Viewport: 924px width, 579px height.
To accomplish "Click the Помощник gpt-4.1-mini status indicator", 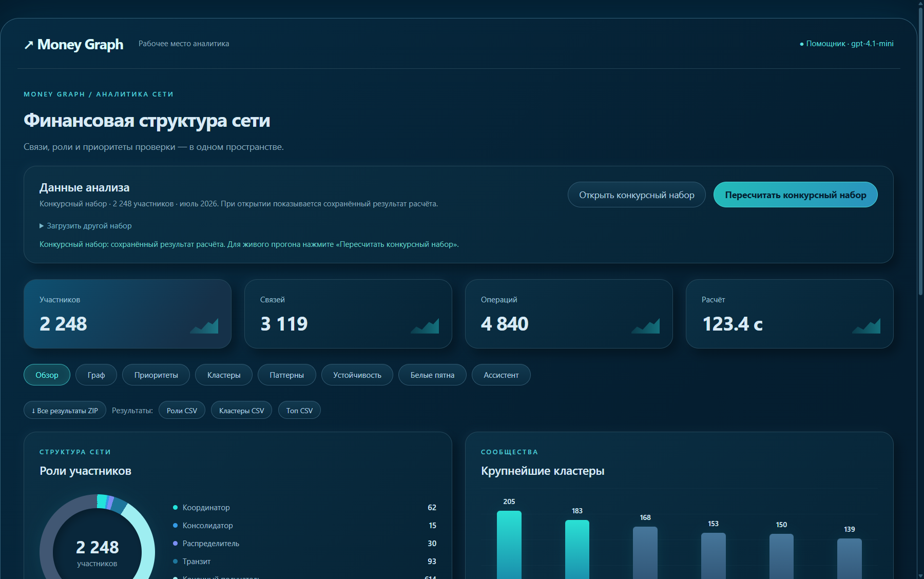I will pos(846,44).
